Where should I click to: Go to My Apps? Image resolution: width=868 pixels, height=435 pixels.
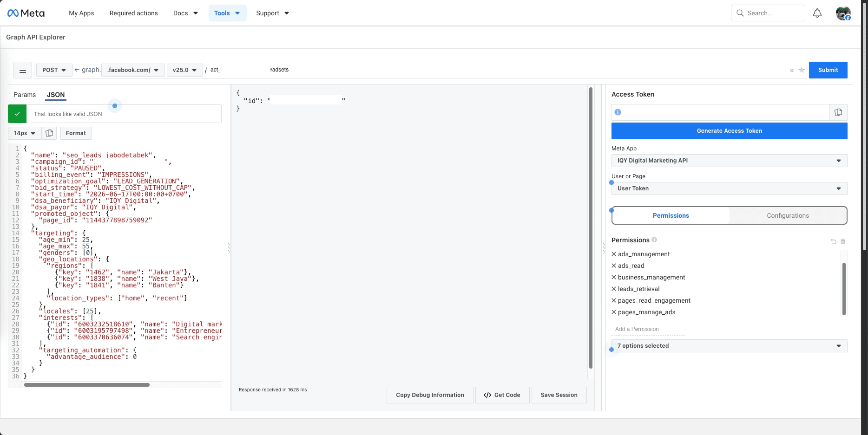81,13
